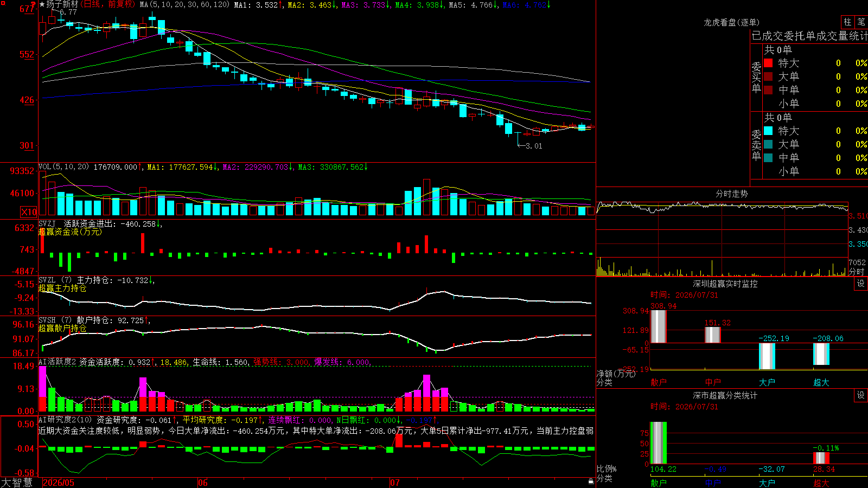This screenshot has height=488, width=868.
Task: Click the red question mark icon
Action: pos(33,5)
